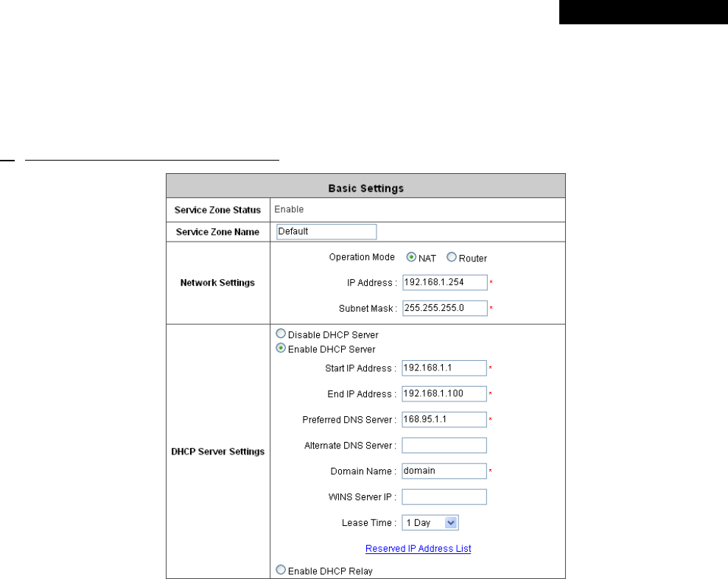Open the Reserved IP Address List link
Image resolution: width=728 pixels, height=579 pixels.
pos(419,549)
